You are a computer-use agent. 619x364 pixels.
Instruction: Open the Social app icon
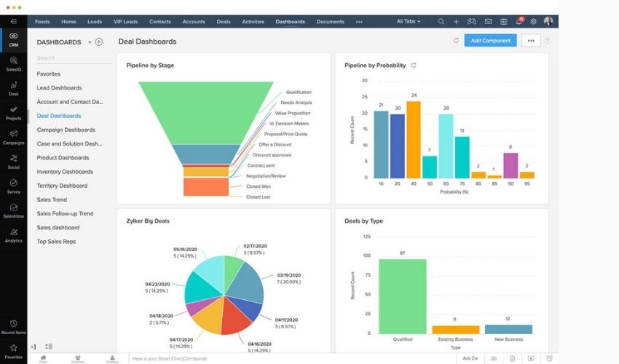point(13,162)
